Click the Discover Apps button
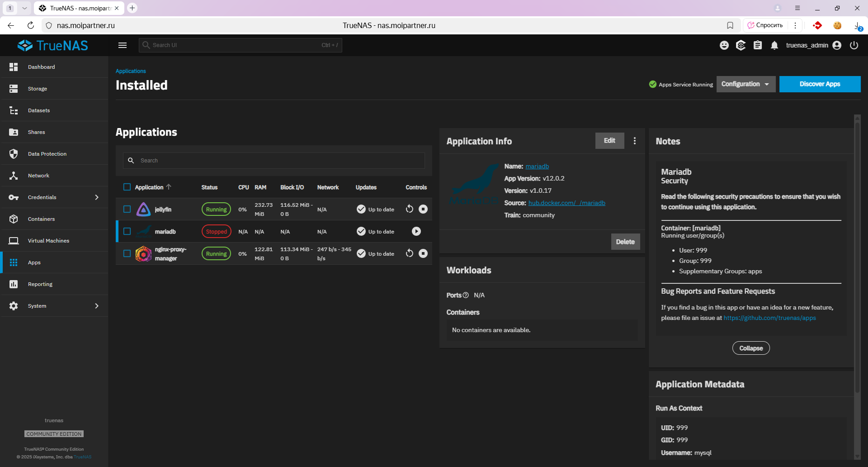The height and width of the screenshot is (467, 868). pos(819,84)
